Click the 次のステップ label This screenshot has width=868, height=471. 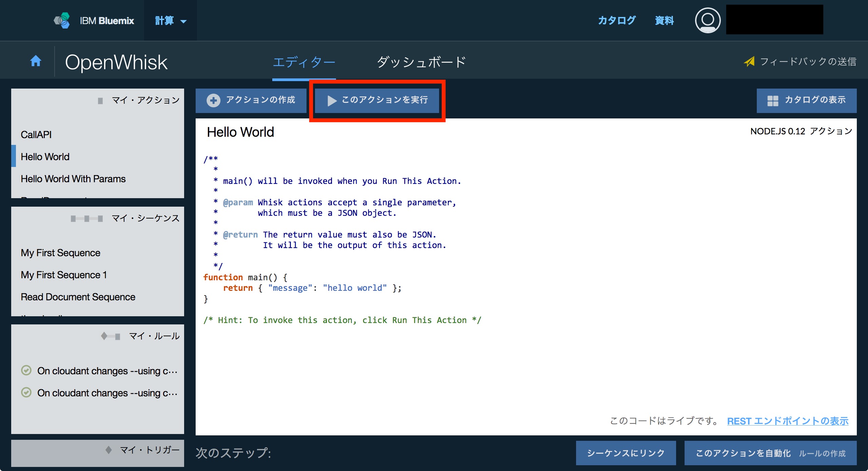point(233,453)
